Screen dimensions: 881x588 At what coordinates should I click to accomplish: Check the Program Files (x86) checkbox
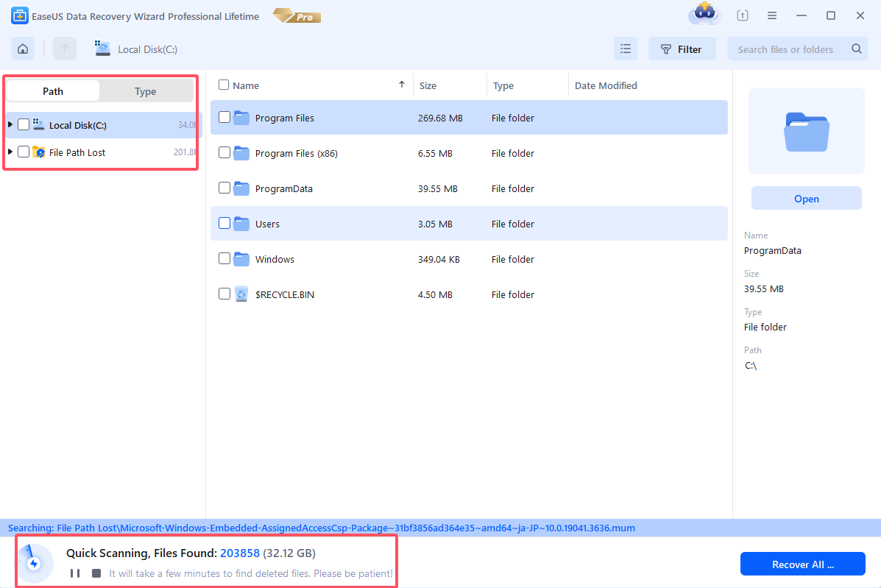coord(224,152)
